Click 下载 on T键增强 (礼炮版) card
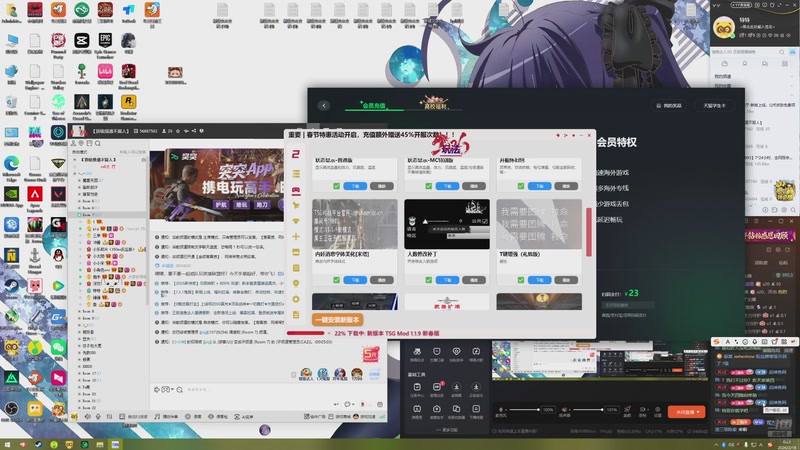Viewport: 800px width, 450px height. tap(539, 280)
